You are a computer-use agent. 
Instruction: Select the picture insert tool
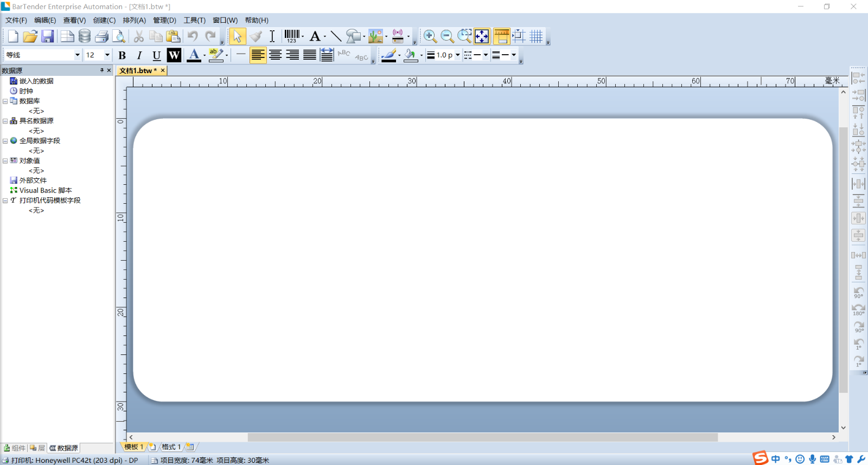point(375,36)
